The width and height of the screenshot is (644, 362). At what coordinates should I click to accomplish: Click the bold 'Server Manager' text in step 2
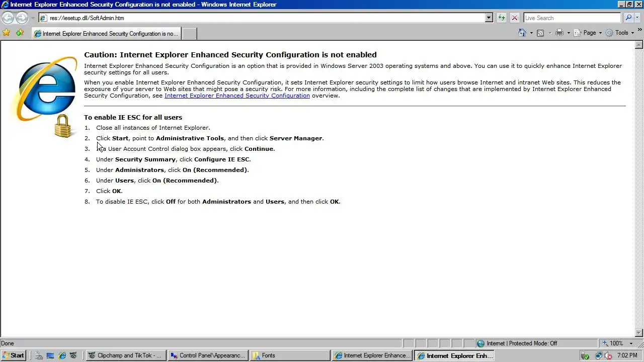pos(296,138)
